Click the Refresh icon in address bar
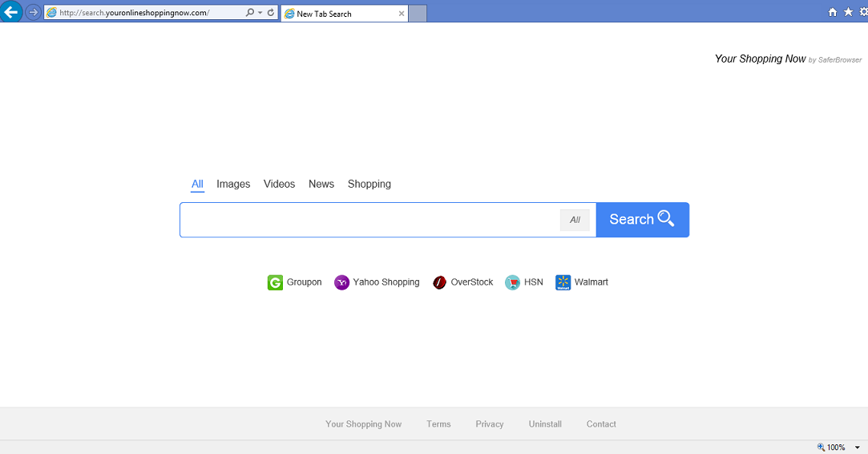This screenshot has height=454, width=868. (x=271, y=13)
